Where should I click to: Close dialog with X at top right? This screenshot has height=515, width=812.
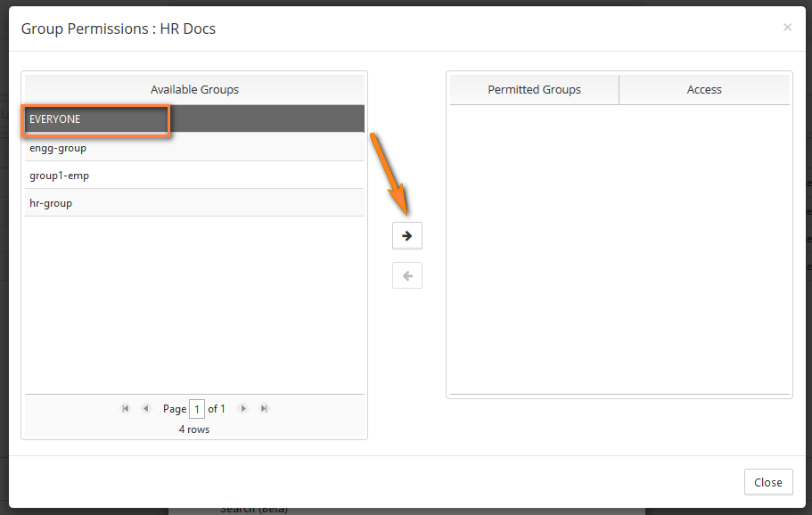[x=787, y=28]
